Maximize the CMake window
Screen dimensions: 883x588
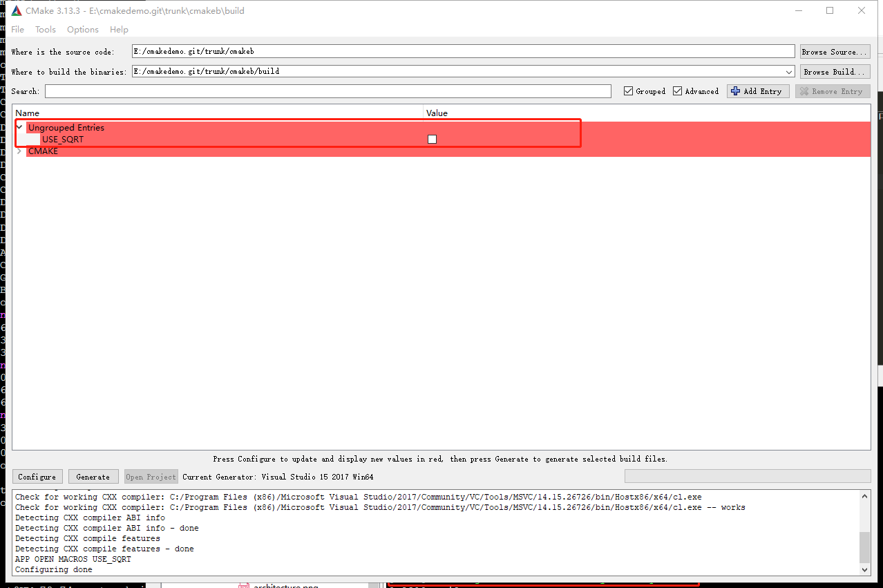(830, 10)
